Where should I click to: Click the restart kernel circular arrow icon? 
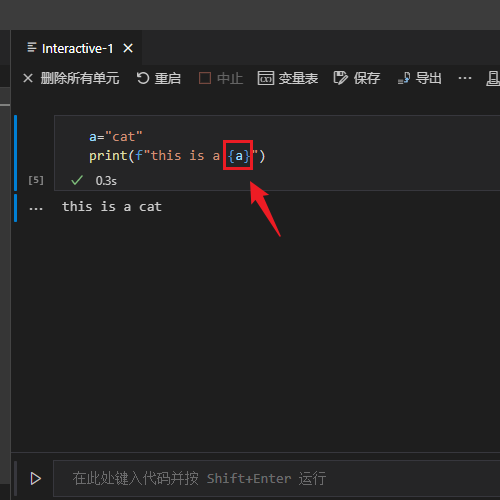tap(143, 78)
